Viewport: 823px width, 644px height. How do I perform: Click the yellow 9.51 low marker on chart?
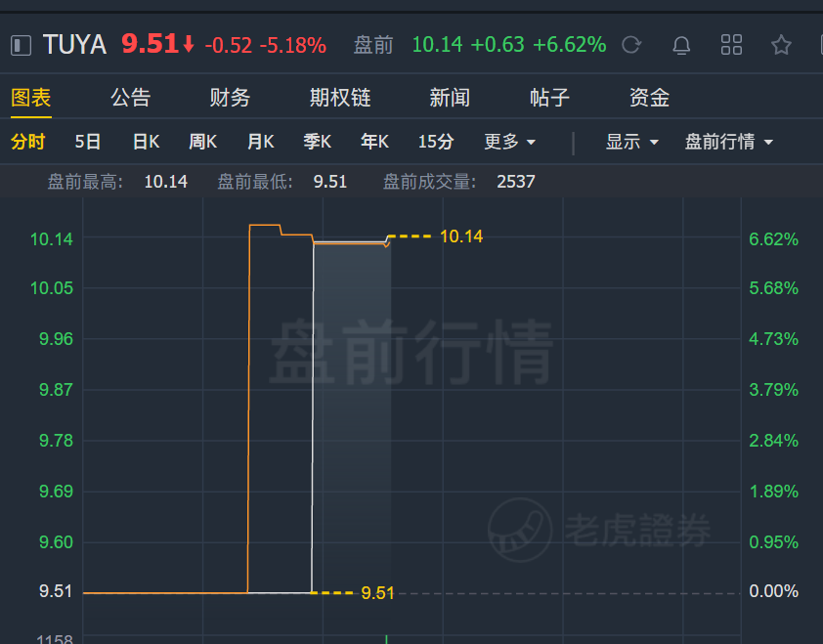(377, 593)
